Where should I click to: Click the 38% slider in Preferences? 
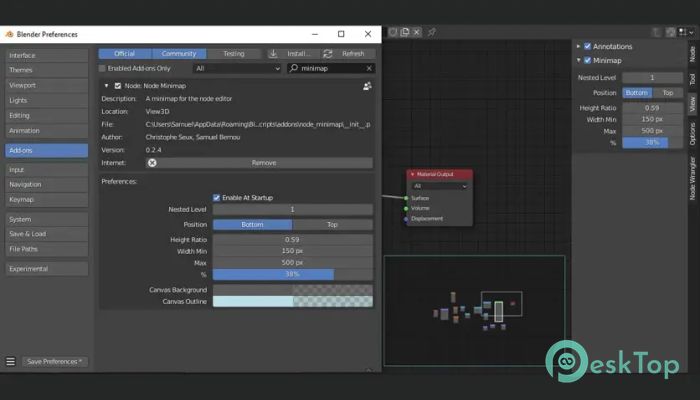point(292,274)
